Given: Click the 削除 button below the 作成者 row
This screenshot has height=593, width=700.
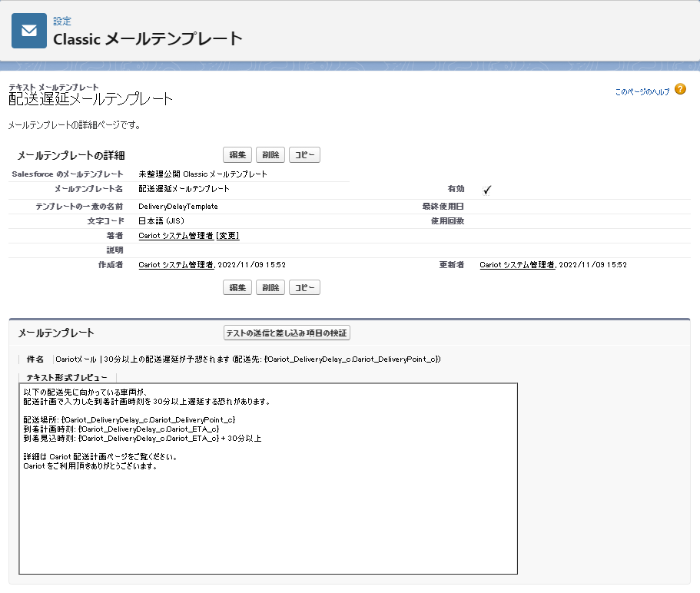Looking at the screenshot, I should pos(270,287).
